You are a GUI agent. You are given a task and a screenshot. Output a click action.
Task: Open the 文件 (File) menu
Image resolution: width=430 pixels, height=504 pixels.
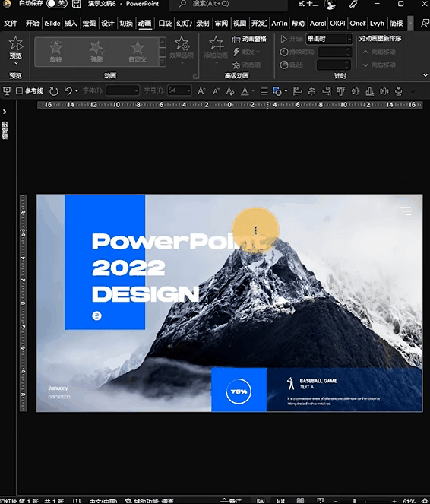(11, 24)
